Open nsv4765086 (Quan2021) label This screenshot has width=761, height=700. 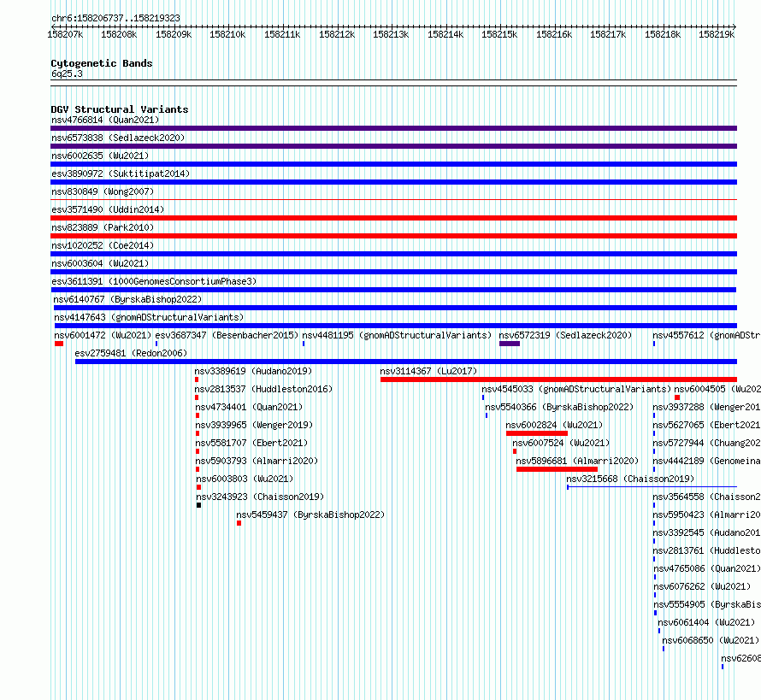pyautogui.click(x=707, y=568)
